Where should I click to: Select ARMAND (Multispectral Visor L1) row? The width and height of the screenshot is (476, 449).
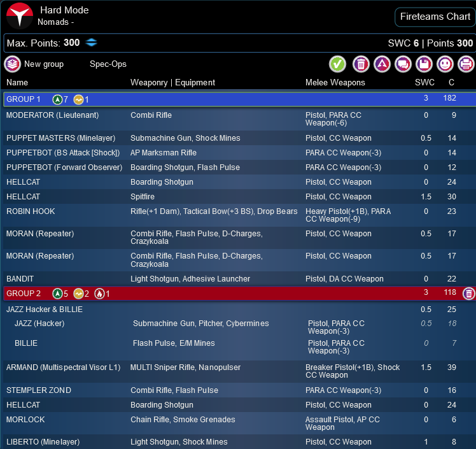(x=239, y=371)
